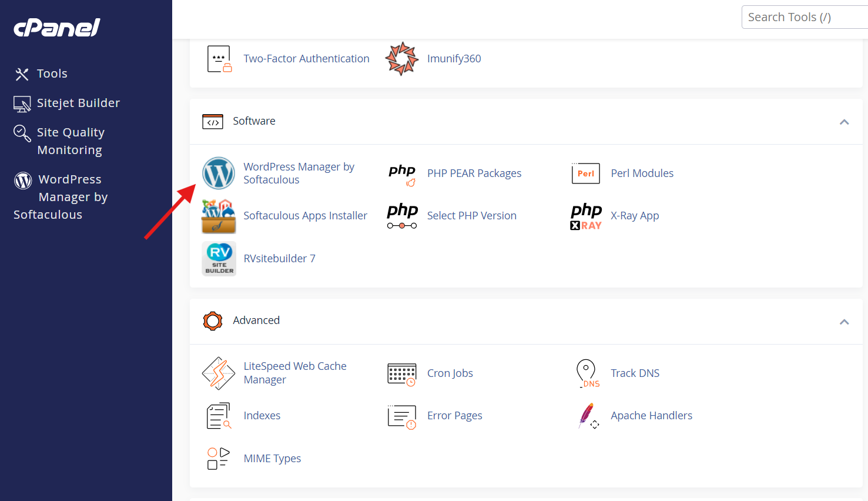Open Track DNS link
This screenshot has height=501, width=868.
click(635, 373)
